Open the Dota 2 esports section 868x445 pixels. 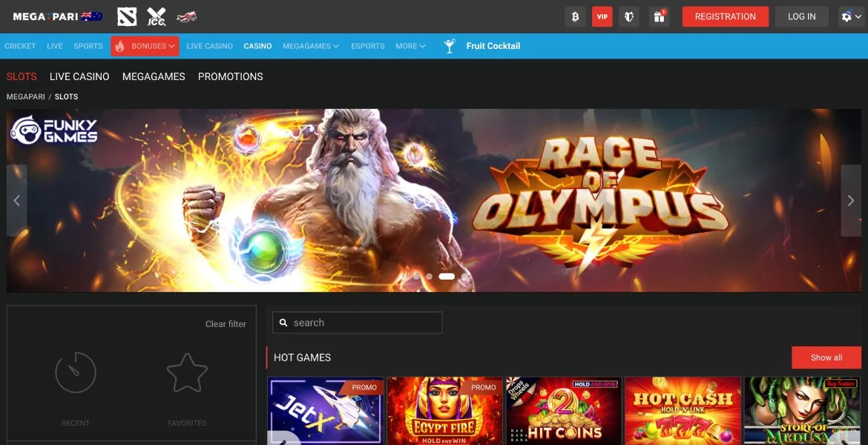(x=126, y=16)
